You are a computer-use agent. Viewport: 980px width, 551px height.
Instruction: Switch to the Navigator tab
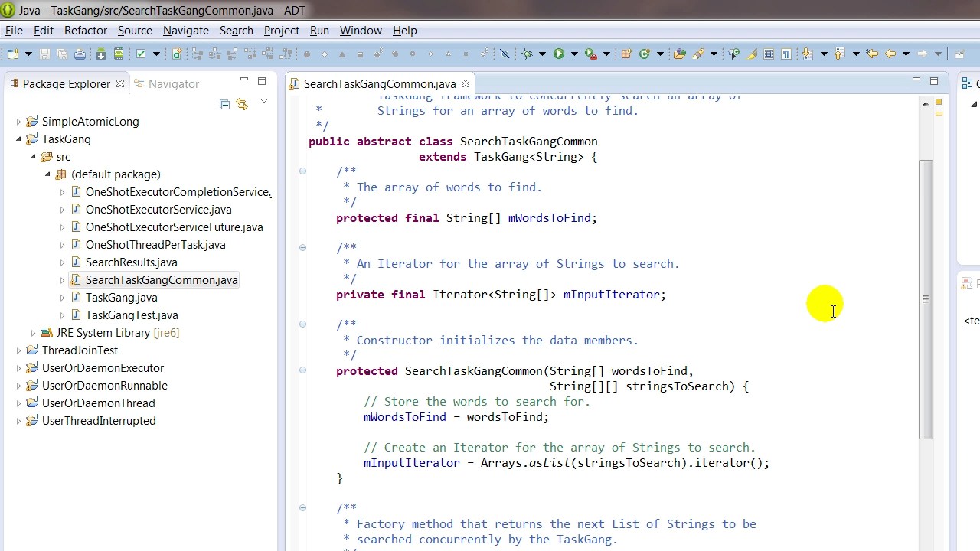(x=166, y=84)
